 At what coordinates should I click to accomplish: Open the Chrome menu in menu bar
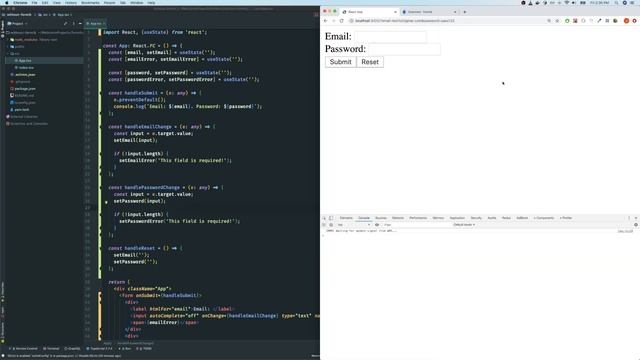tap(20, 3)
